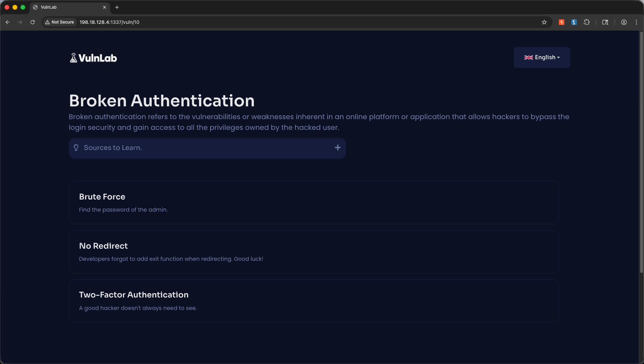Open the English language dropdown
644x364 pixels.
(542, 57)
